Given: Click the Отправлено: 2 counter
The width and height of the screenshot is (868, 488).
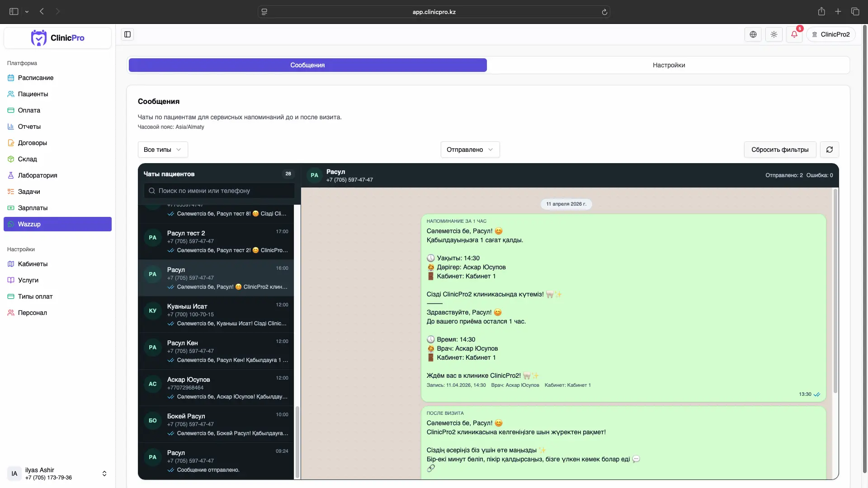Looking at the screenshot, I should [x=784, y=175].
